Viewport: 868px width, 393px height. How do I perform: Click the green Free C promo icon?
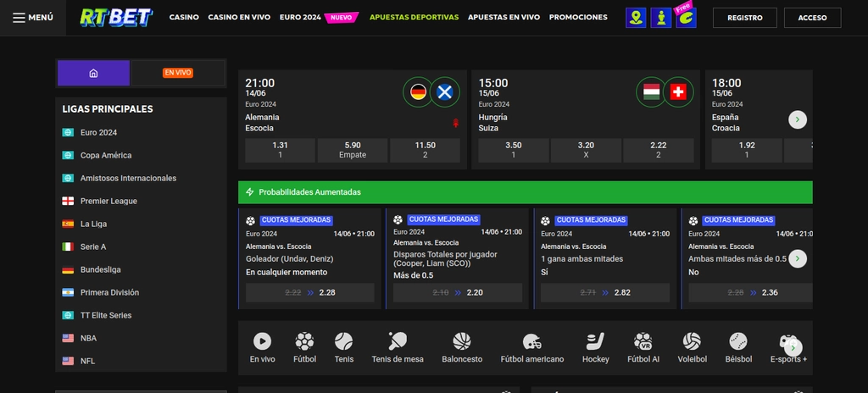[685, 17]
